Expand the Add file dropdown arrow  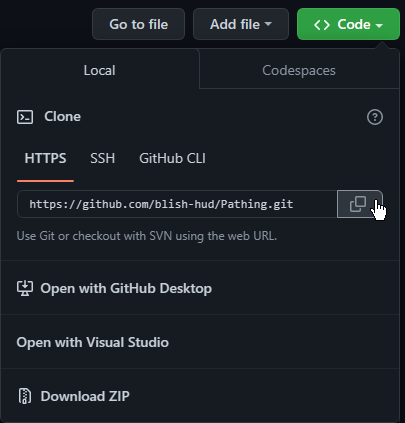pyautogui.click(x=268, y=24)
